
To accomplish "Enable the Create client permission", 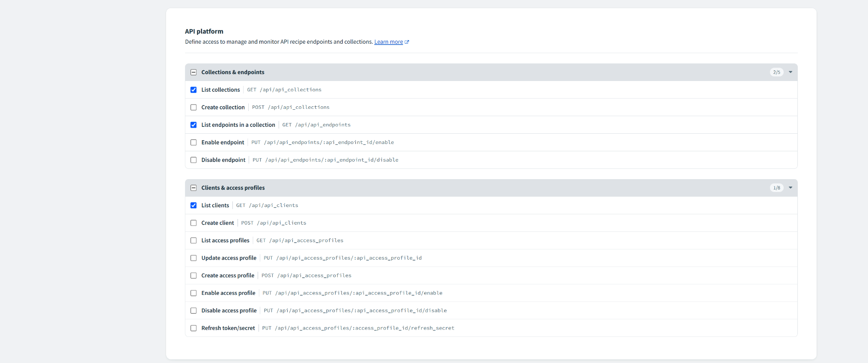I will (x=193, y=223).
